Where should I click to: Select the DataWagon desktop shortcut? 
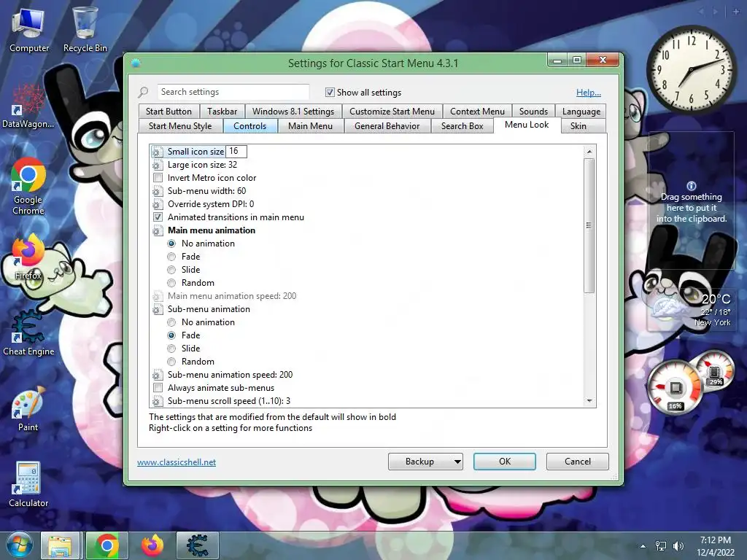click(28, 106)
